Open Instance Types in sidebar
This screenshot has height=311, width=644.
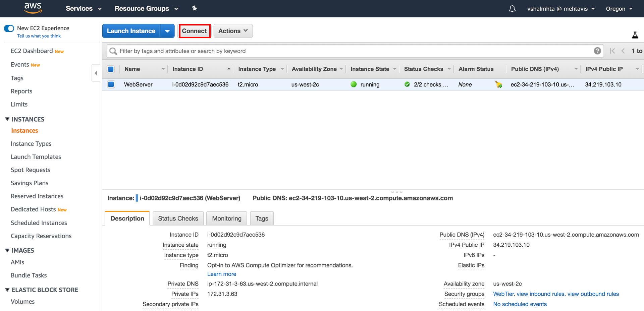pos(31,144)
